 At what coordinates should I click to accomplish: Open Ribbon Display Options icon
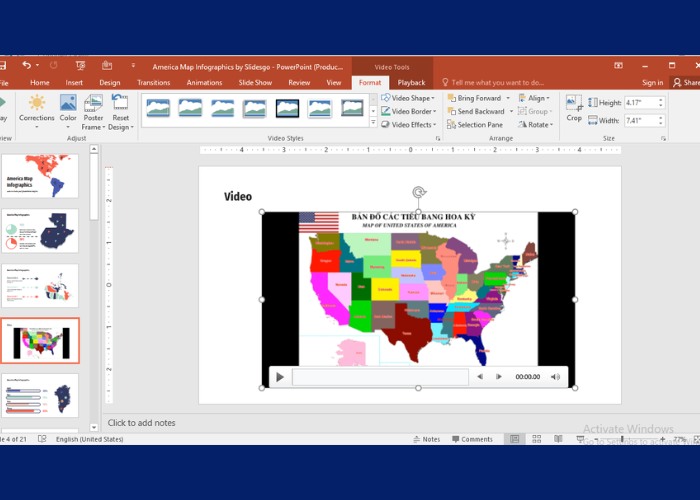(618, 66)
